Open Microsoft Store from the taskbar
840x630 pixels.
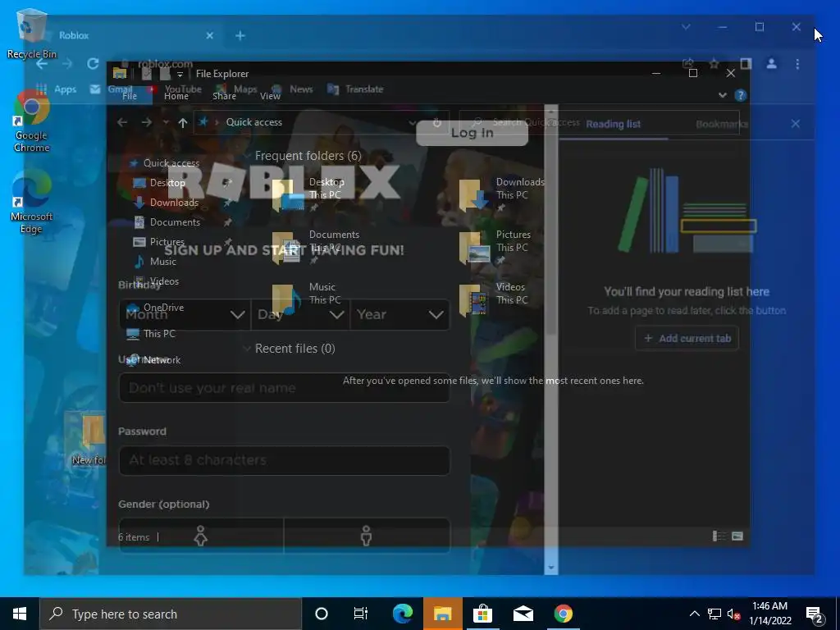pos(482,614)
